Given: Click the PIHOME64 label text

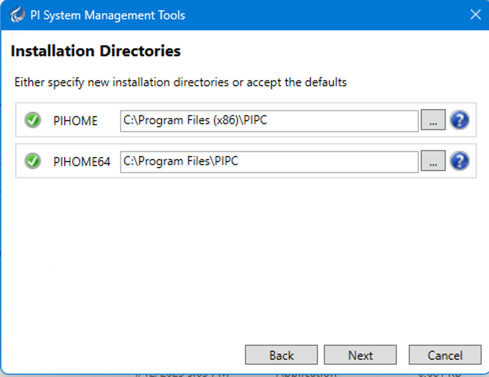Looking at the screenshot, I should (x=82, y=162).
